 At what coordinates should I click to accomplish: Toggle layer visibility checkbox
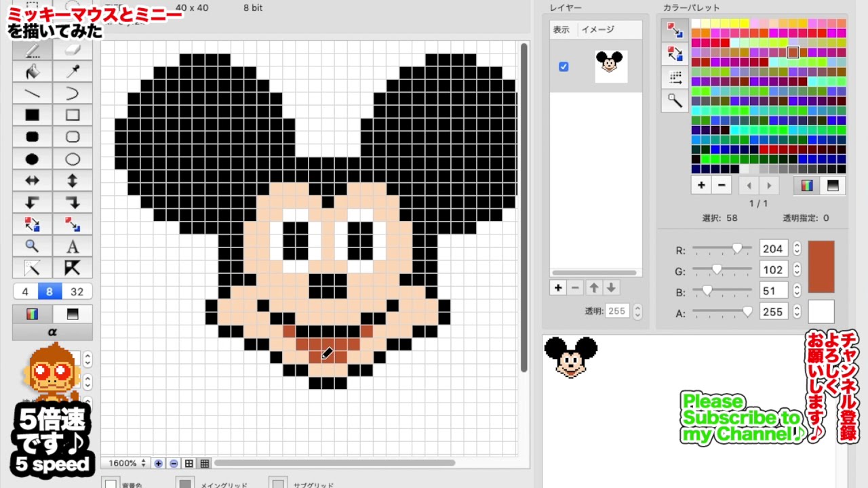pyautogui.click(x=564, y=66)
